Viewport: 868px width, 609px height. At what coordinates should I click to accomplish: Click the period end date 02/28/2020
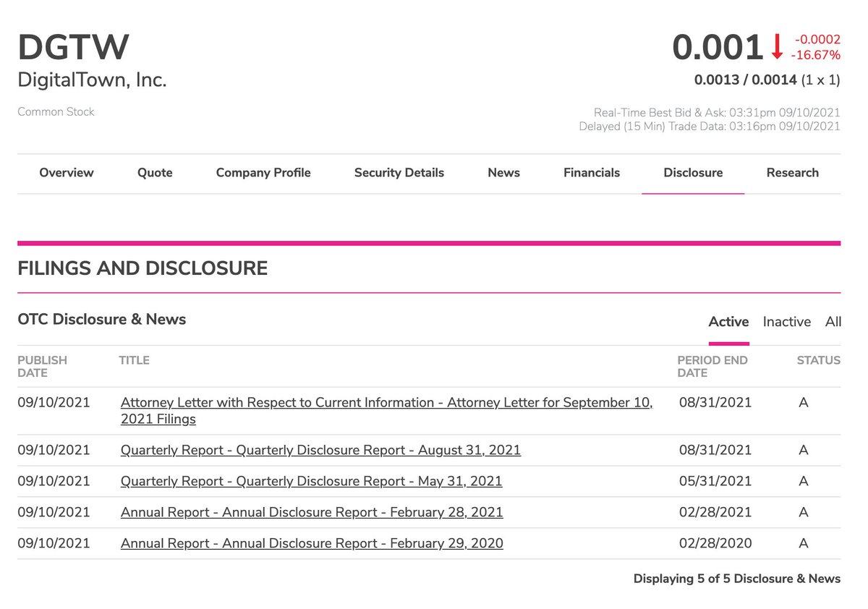coord(715,543)
